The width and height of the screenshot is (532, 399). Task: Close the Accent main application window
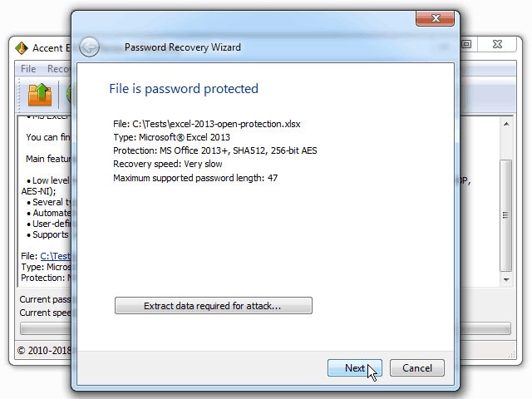coord(497,44)
